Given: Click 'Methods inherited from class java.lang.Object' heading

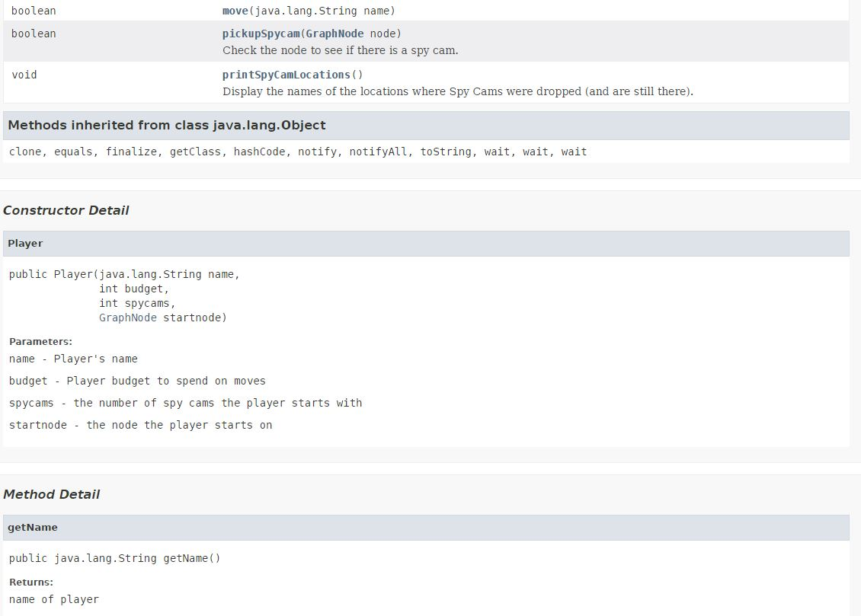Looking at the screenshot, I should coord(166,125).
